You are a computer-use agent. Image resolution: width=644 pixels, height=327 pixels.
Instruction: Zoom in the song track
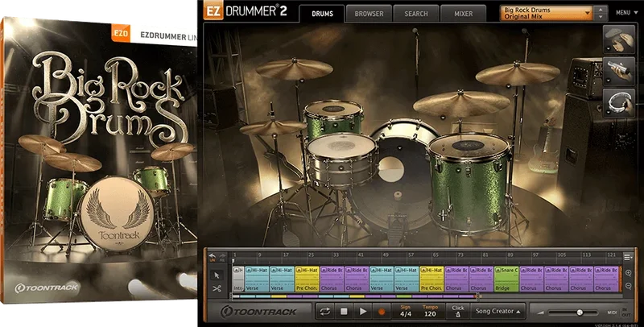[x=629, y=273]
